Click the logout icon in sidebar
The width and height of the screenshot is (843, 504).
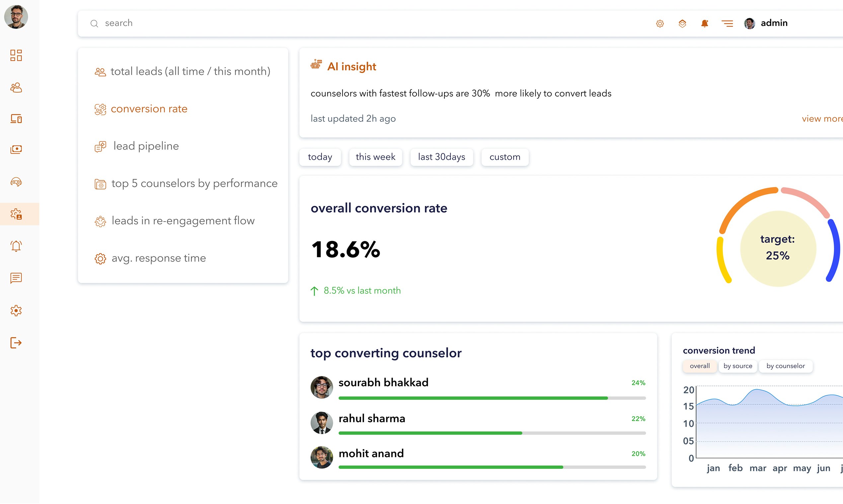pyautogui.click(x=16, y=343)
